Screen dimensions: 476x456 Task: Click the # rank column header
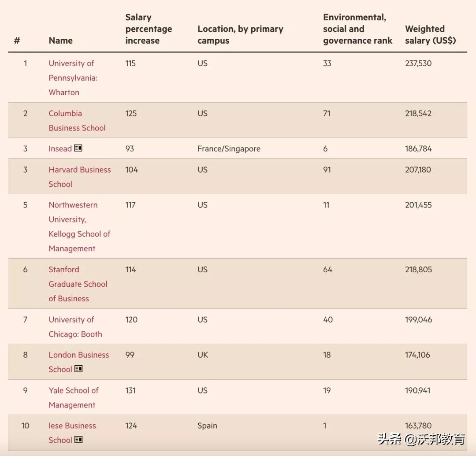(x=17, y=41)
